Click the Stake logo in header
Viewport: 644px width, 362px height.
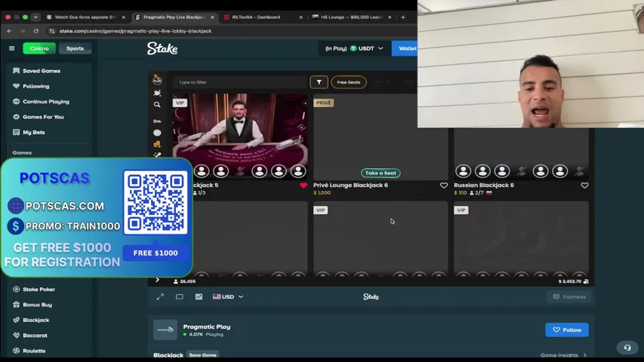coord(162,48)
